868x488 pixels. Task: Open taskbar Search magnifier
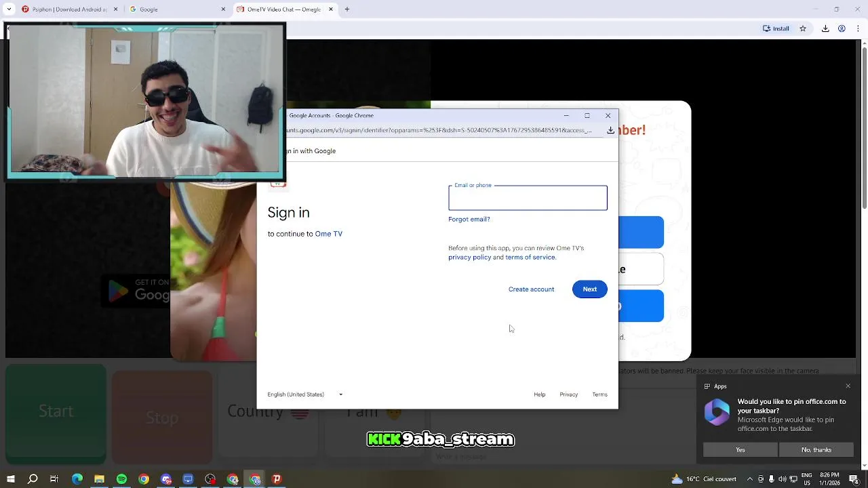tap(33, 479)
